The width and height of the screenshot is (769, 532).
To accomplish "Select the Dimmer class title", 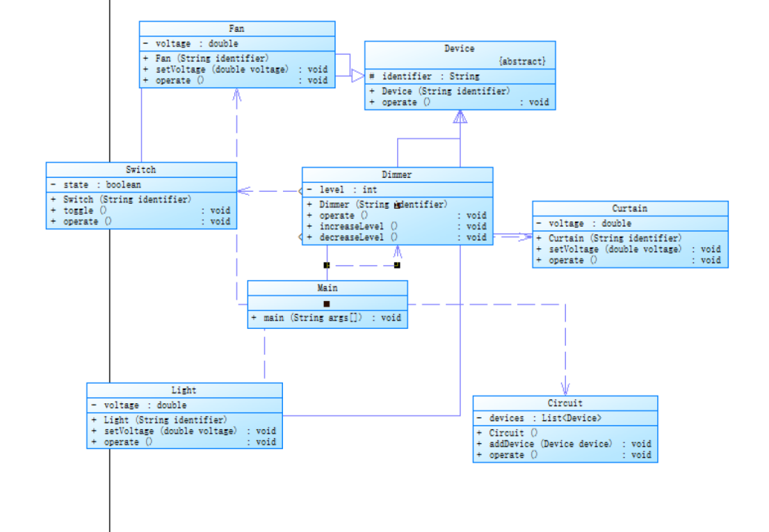I will pyautogui.click(x=397, y=175).
